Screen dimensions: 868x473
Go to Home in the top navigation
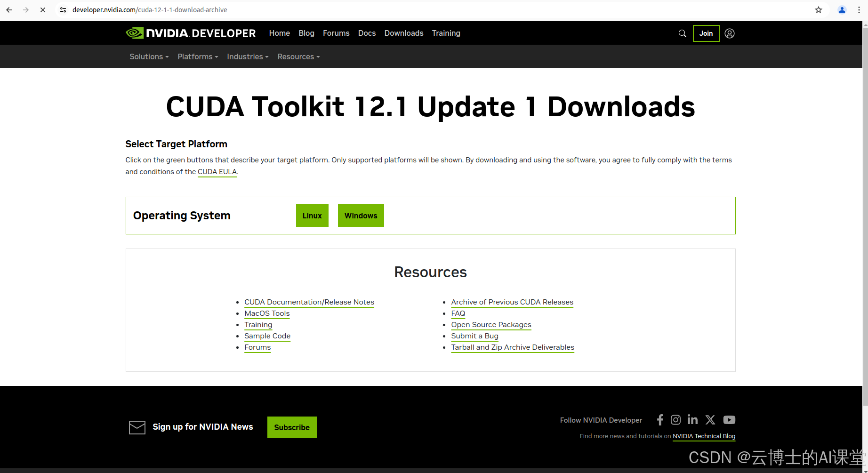pos(280,33)
